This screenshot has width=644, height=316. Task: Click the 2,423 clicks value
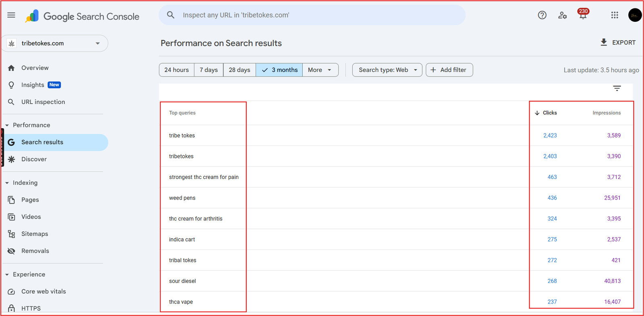click(550, 135)
